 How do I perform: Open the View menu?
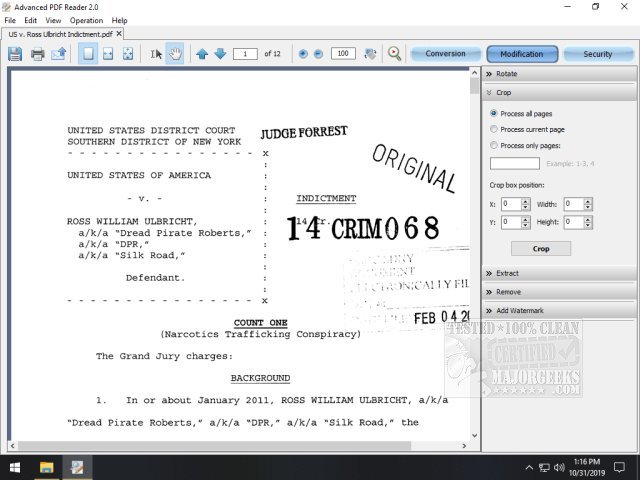tap(53, 20)
